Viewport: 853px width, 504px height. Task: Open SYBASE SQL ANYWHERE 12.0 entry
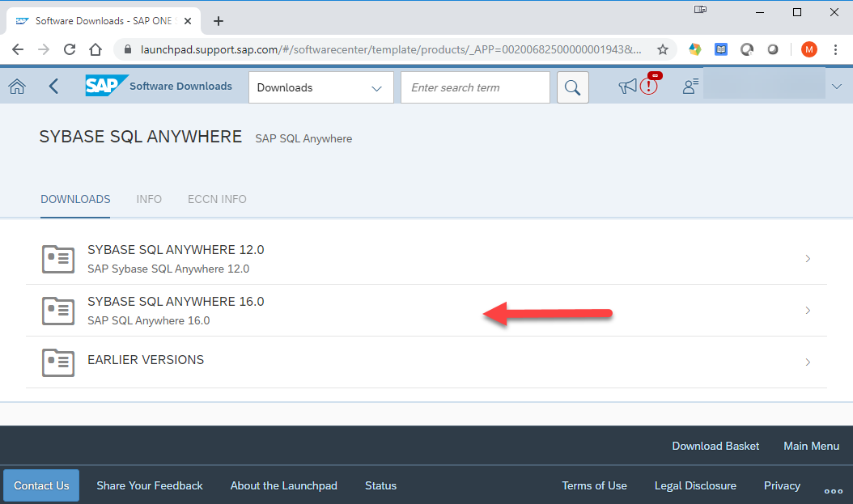tap(426, 259)
